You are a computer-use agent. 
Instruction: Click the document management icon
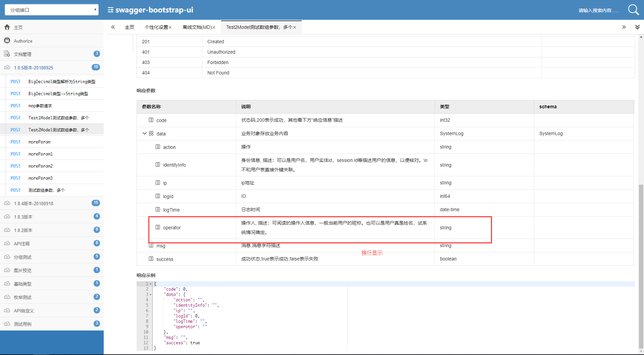pos(7,54)
